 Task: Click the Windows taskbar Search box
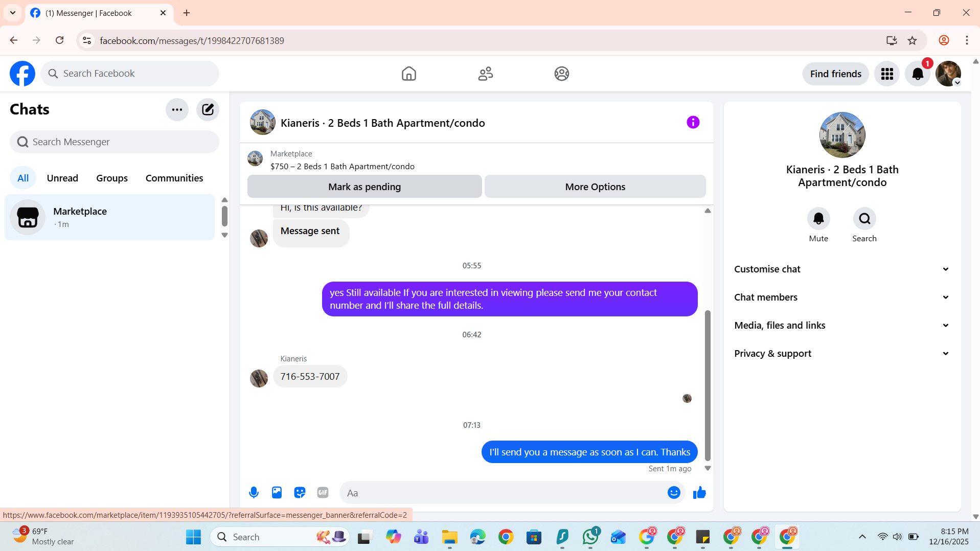280,537
